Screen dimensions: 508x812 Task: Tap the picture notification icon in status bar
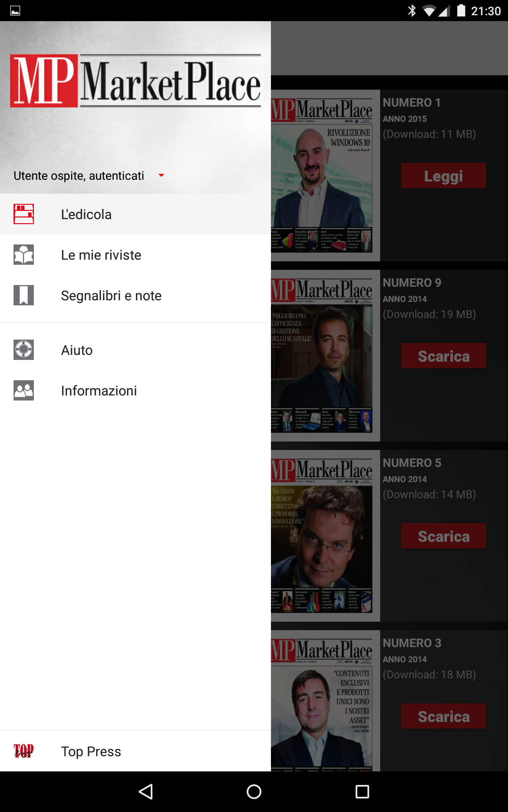click(15, 11)
